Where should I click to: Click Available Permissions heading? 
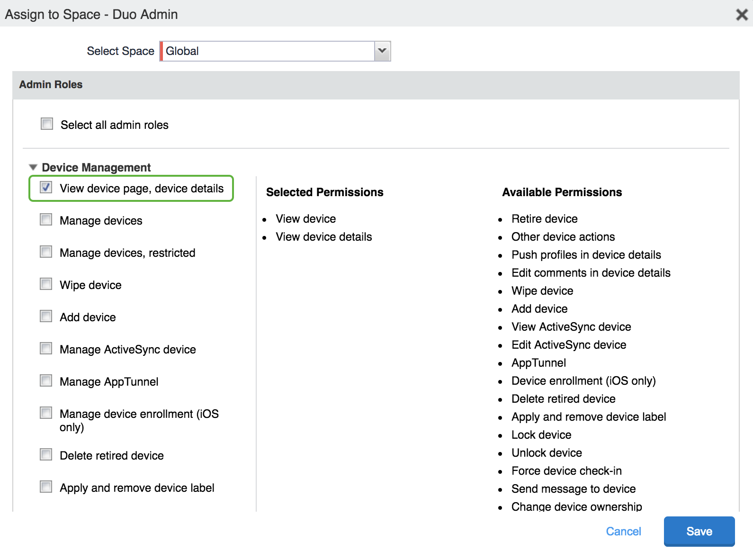pyautogui.click(x=562, y=192)
